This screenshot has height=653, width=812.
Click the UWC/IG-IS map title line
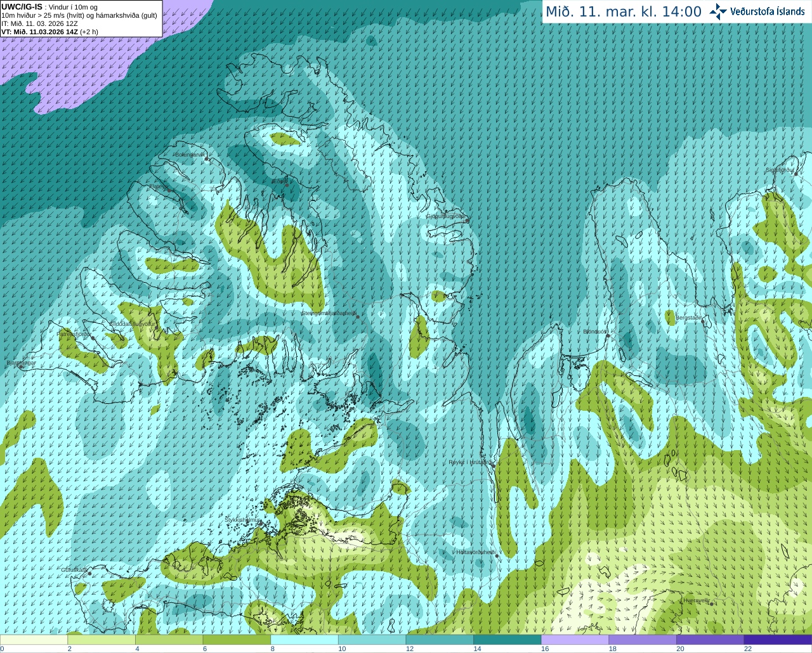tap(49, 7)
